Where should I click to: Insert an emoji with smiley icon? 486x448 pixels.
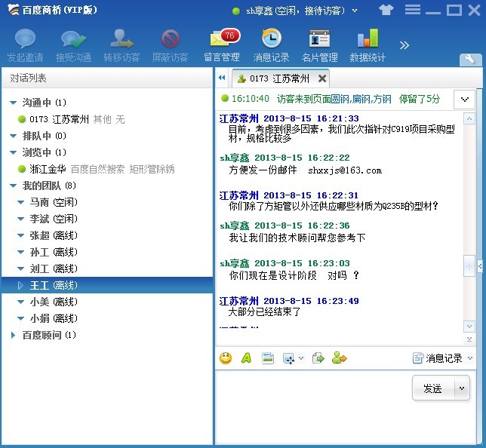pyautogui.click(x=226, y=358)
